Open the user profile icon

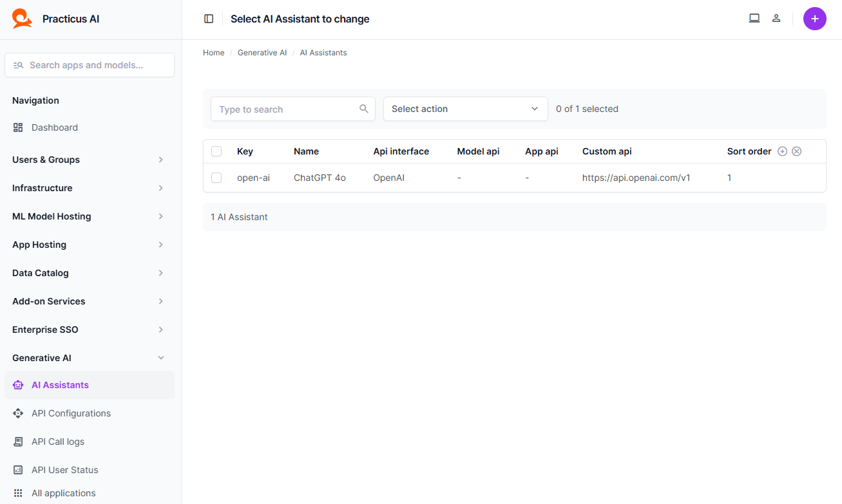776,18
